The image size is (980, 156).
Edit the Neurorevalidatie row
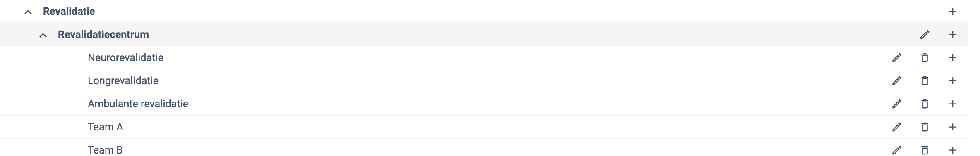click(896, 58)
